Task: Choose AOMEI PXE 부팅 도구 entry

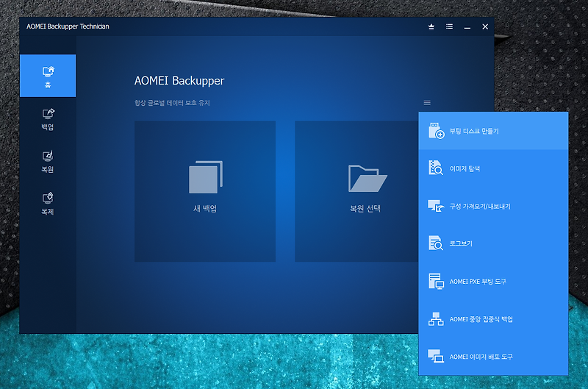Action: click(493, 282)
